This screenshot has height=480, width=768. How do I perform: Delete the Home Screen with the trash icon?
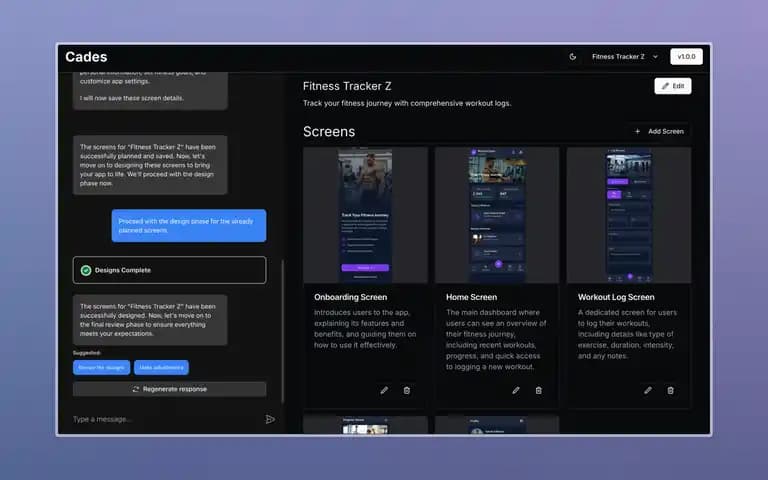[x=538, y=390]
